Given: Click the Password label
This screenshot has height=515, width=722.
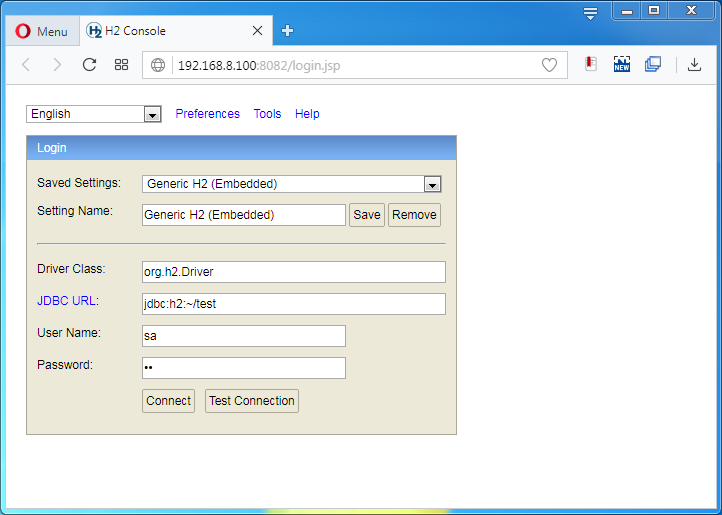Looking at the screenshot, I should click(x=64, y=365).
